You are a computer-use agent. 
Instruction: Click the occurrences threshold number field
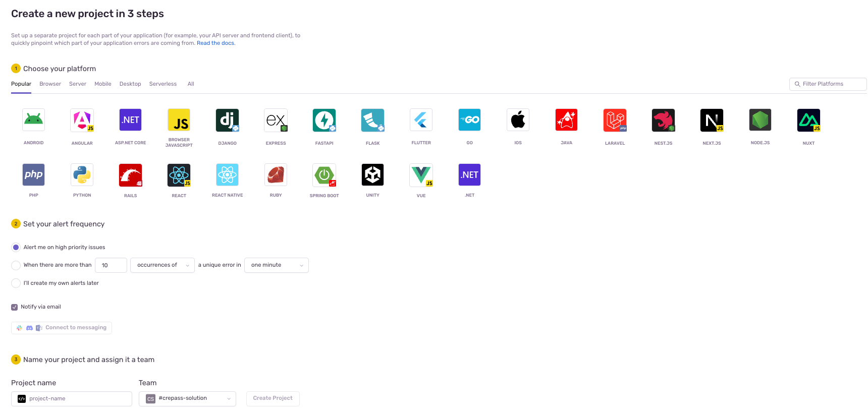point(111,265)
